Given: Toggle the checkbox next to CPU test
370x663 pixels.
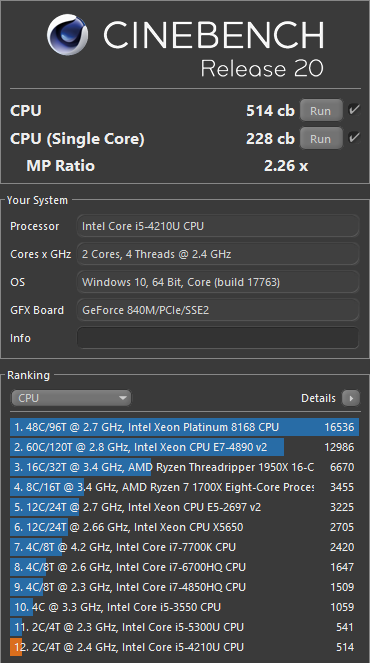Looking at the screenshot, I should 354,110.
